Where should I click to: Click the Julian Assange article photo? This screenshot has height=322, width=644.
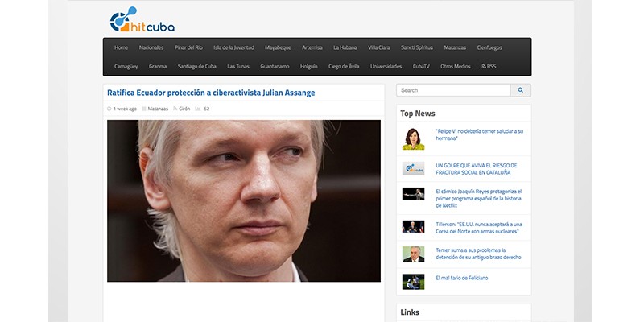pos(244,200)
